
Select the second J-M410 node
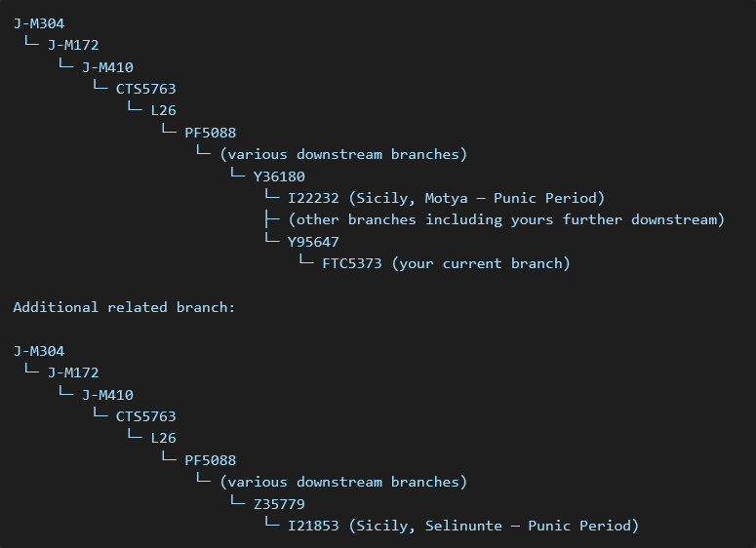point(107,395)
